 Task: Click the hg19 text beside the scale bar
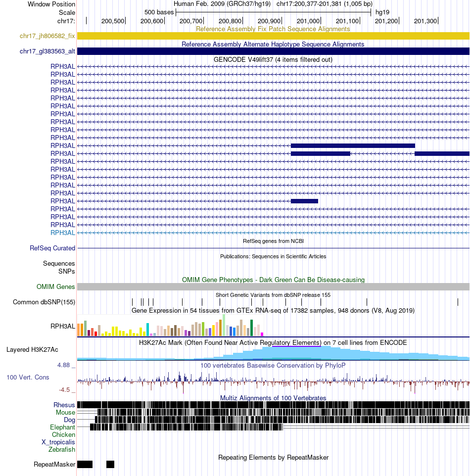tap(382, 12)
